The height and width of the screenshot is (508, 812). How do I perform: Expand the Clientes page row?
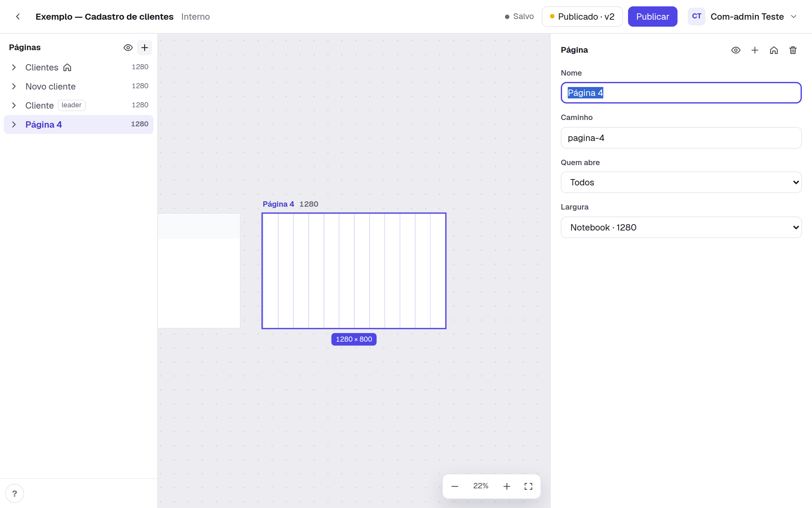click(x=14, y=67)
